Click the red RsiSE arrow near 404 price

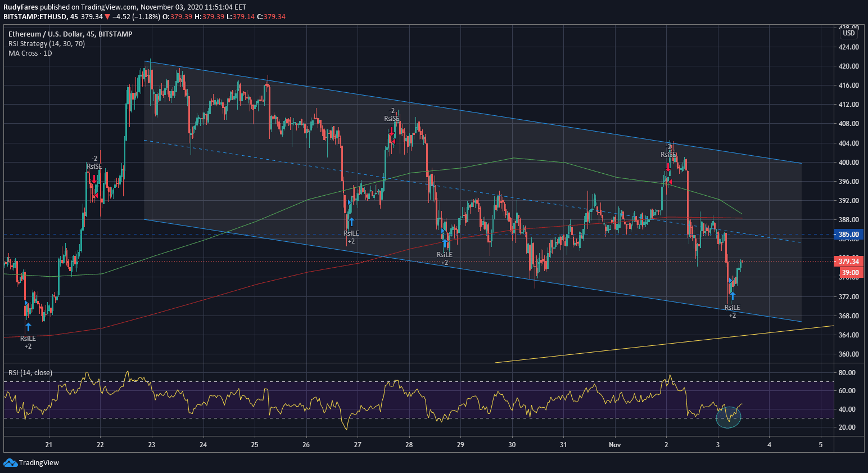(668, 167)
